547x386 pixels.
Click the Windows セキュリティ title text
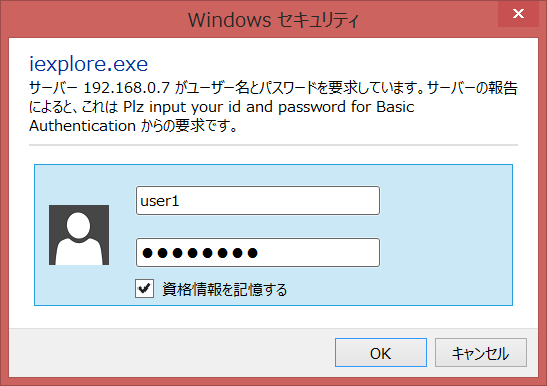point(273,20)
